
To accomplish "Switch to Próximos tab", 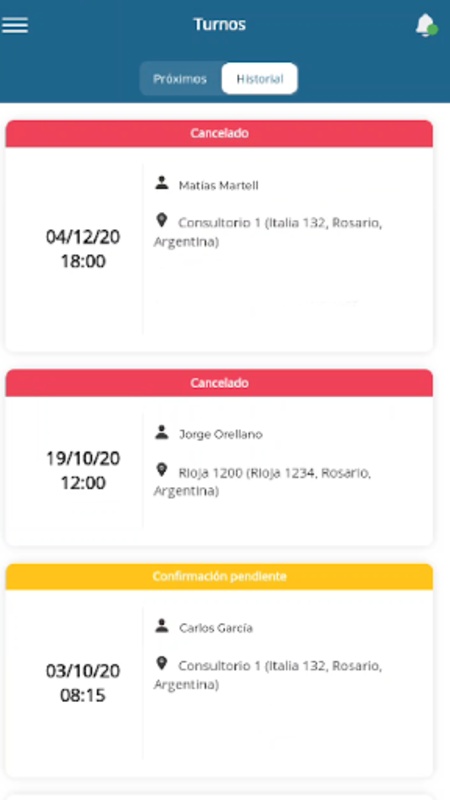I will [180, 79].
